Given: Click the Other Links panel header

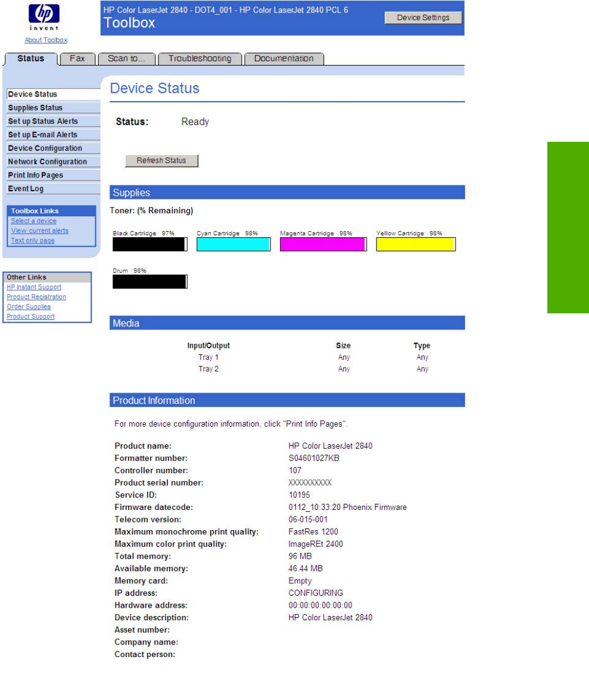Looking at the screenshot, I should tap(47, 277).
